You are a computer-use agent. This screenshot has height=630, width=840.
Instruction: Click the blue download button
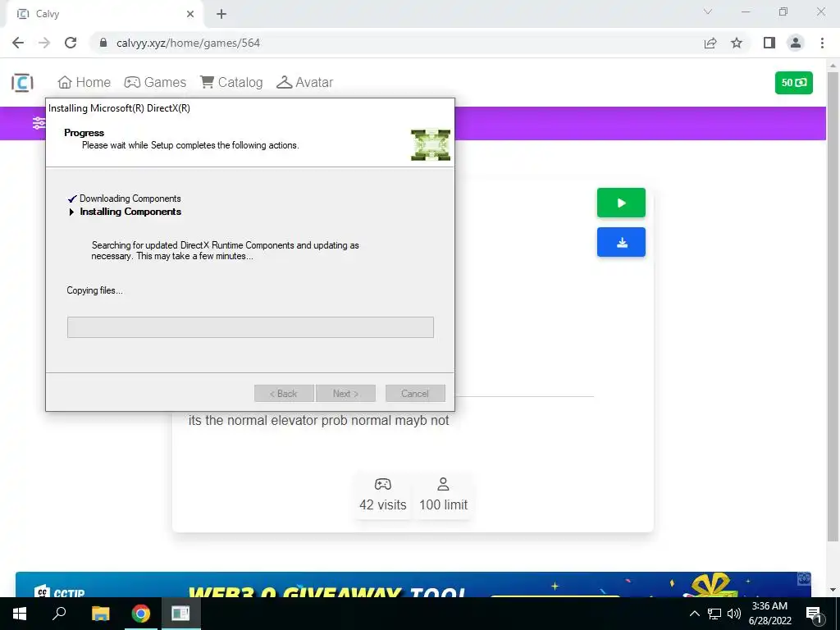click(621, 242)
